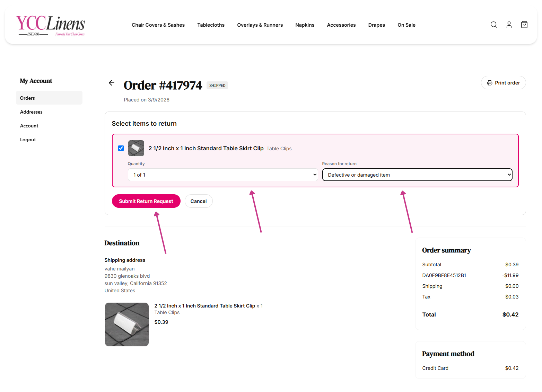Screen dimensions: 542x392
Task: Click the Order #417974 heading
Action: click(x=163, y=85)
